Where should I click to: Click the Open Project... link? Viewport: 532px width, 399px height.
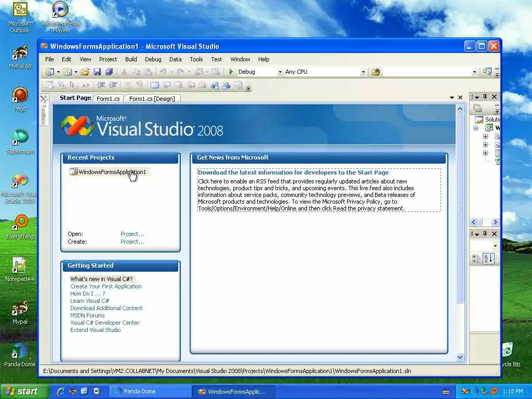click(132, 234)
